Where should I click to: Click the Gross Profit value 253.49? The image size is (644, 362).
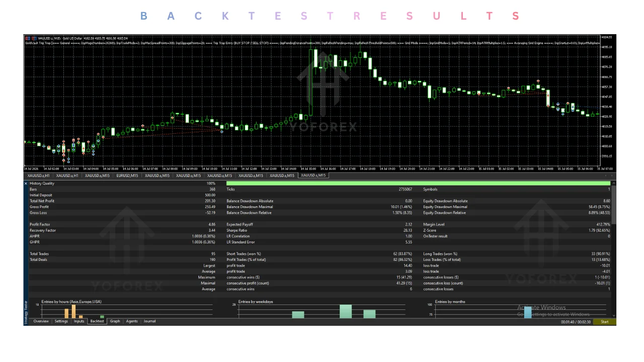click(210, 207)
